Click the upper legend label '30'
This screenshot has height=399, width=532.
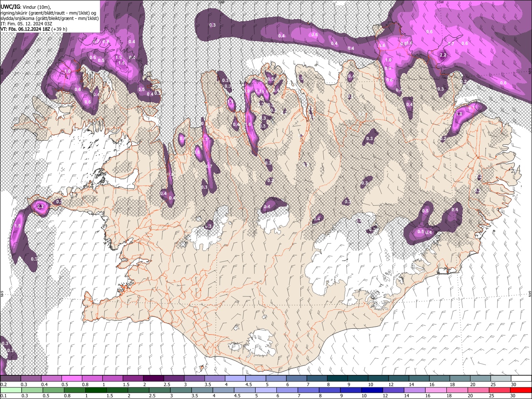click(x=513, y=384)
